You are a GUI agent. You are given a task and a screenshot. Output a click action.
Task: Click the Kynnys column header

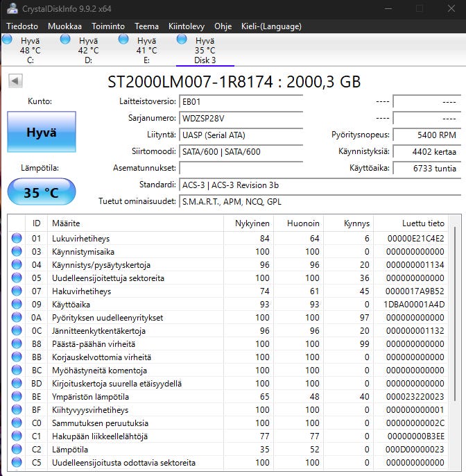click(349, 223)
